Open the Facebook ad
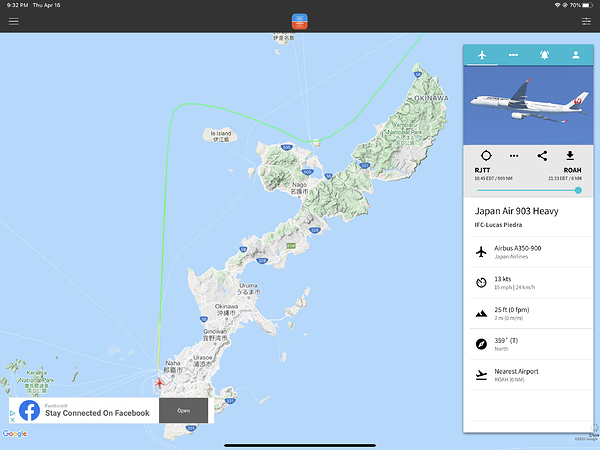This screenshot has height=450, width=600. [183, 411]
